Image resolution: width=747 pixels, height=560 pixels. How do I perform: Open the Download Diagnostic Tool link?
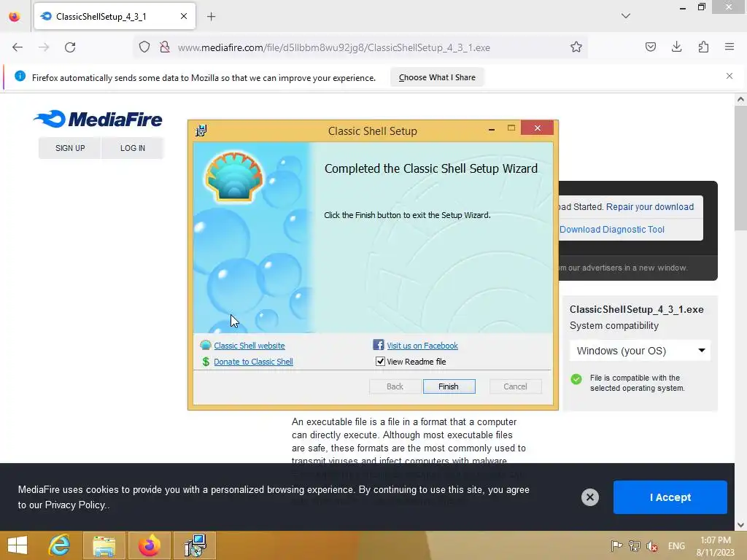(612, 230)
